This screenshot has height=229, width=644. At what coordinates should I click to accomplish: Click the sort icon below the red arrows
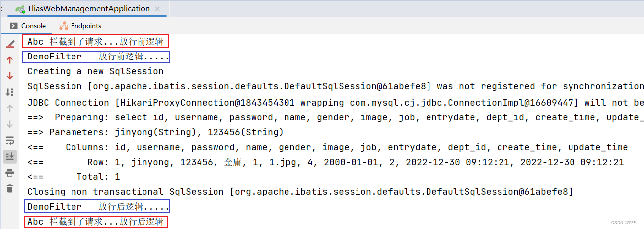point(10,92)
